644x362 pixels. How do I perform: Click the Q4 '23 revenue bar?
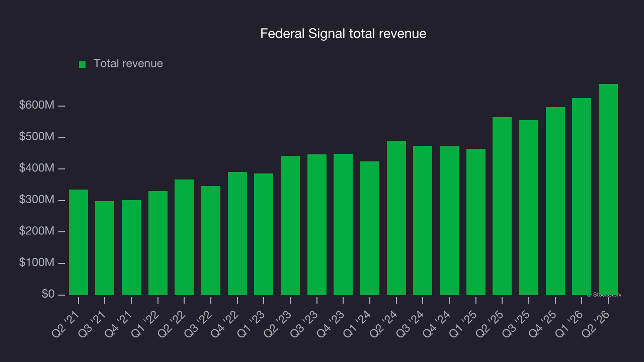click(x=343, y=225)
